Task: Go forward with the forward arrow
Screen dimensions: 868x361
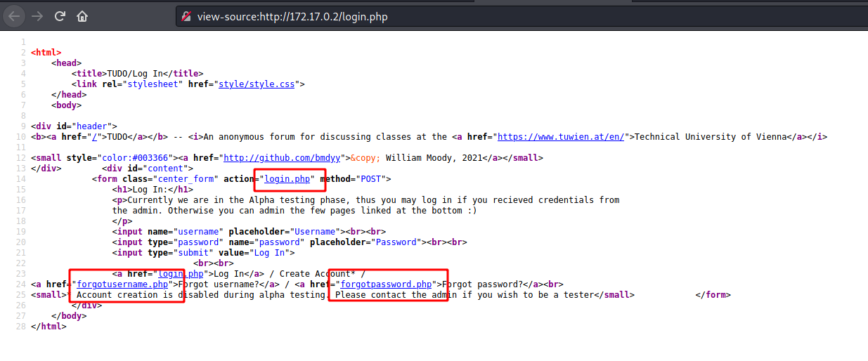Action: tap(37, 16)
